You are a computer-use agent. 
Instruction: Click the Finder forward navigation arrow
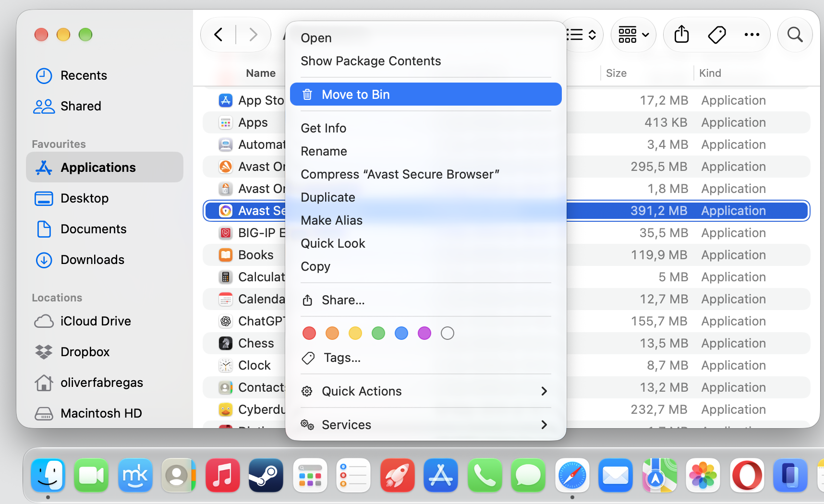(253, 35)
